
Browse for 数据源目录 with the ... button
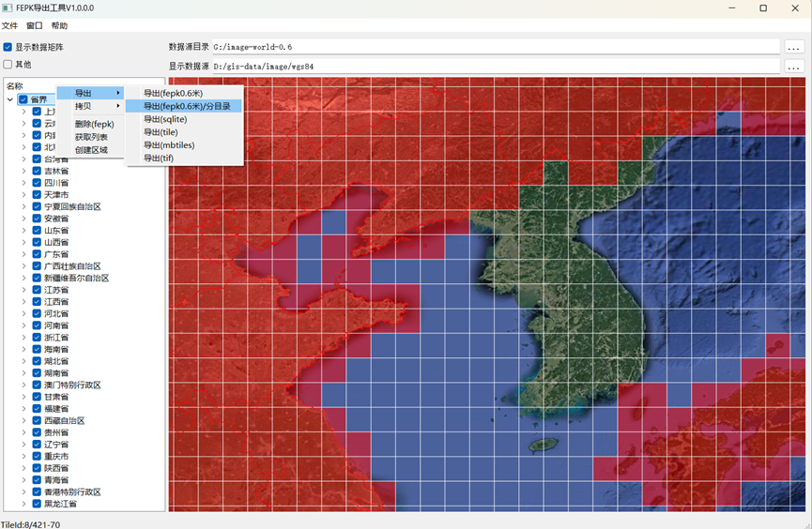pyautogui.click(x=793, y=47)
